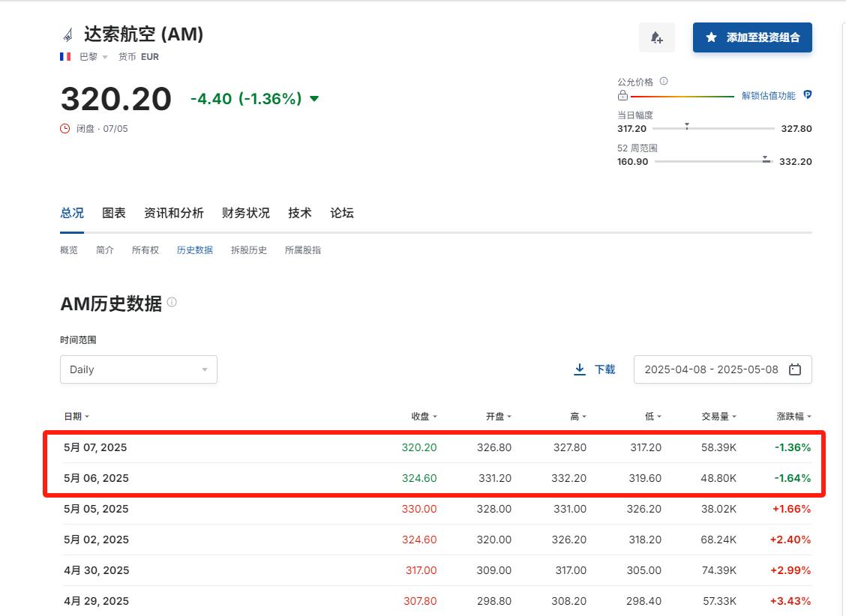Switch to the 技术 tab
The image size is (846, 616).
[299, 213]
